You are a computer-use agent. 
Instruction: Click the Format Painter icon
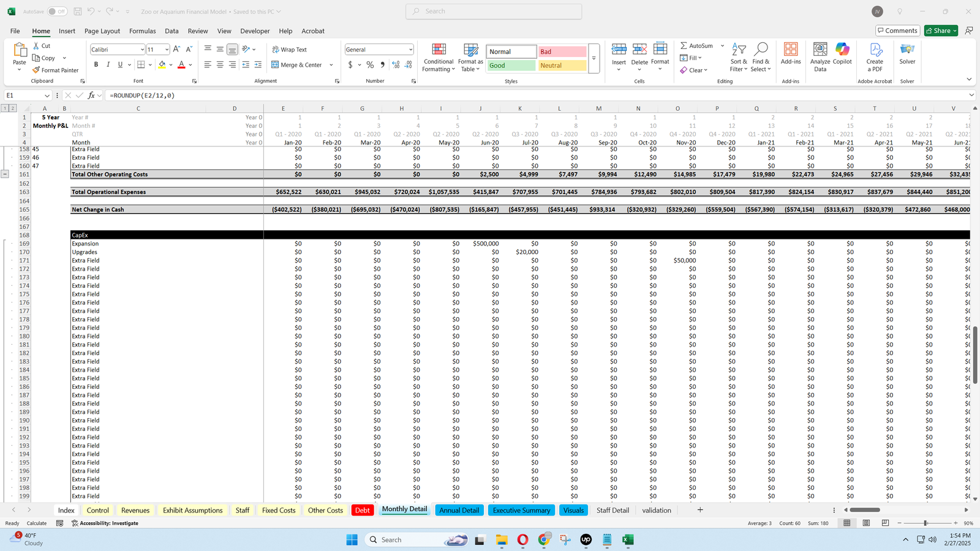pyautogui.click(x=37, y=70)
